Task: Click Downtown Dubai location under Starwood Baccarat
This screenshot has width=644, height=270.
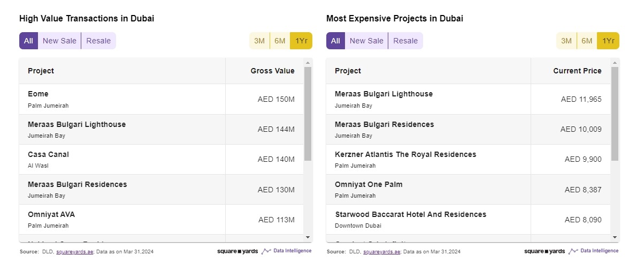Action: (x=357, y=226)
